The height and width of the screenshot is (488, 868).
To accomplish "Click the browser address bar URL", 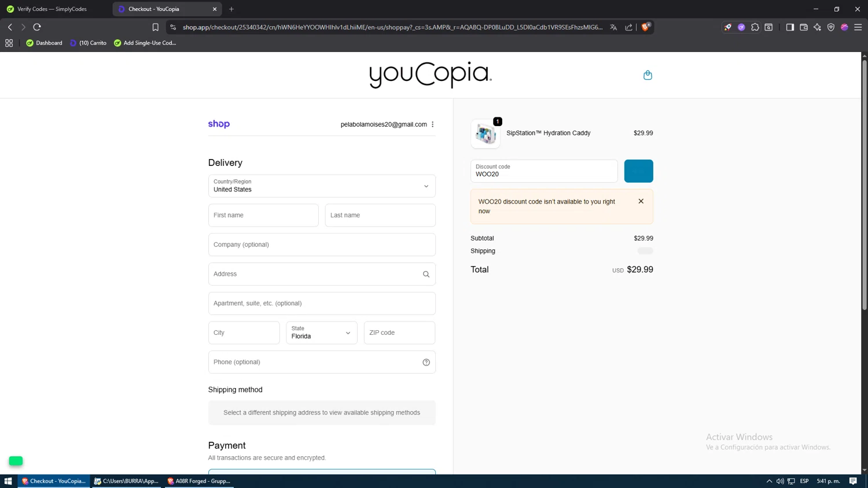I will click(x=392, y=27).
